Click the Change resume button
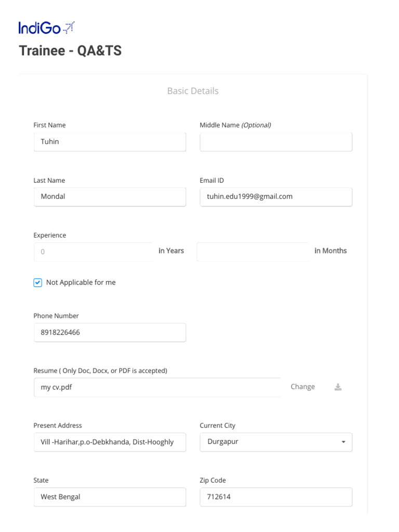Image resolution: width=399 pixels, height=532 pixels. (303, 387)
